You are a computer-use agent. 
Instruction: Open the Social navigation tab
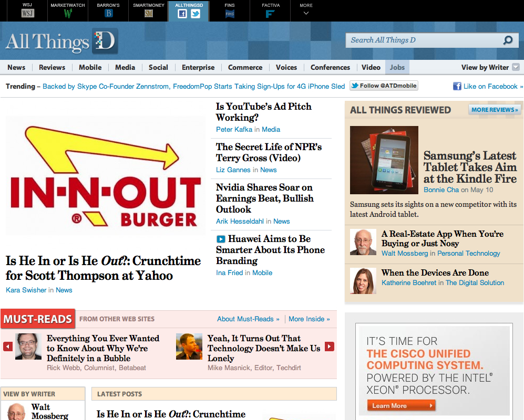point(158,67)
